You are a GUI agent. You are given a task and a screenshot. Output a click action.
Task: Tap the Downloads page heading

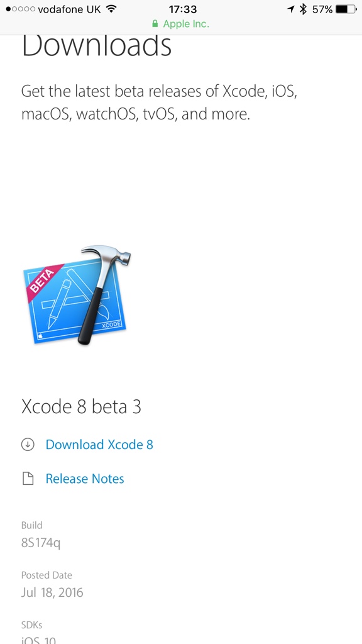96,45
